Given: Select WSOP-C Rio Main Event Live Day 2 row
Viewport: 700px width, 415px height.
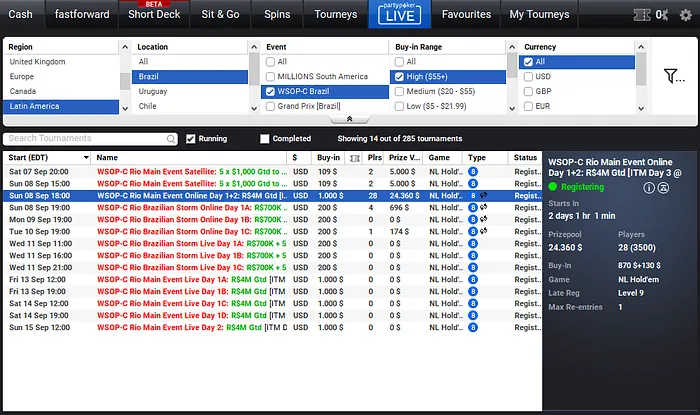Looking at the screenshot, I should (273, 327).
